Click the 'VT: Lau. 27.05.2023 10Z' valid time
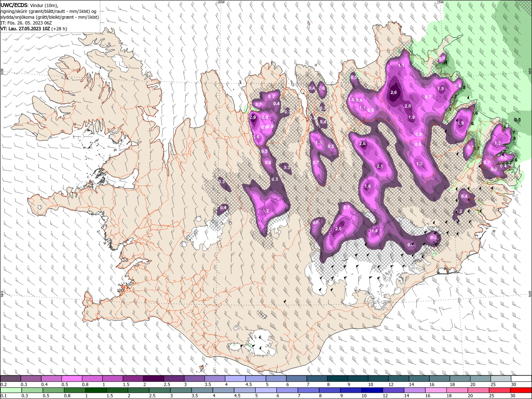 coord(25,29)
